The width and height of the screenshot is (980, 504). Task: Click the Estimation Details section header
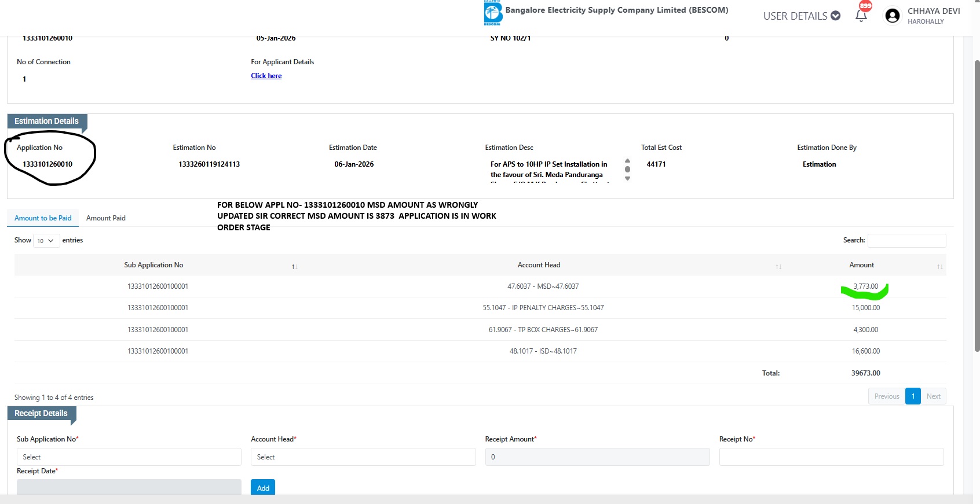[x=46, y=121]
